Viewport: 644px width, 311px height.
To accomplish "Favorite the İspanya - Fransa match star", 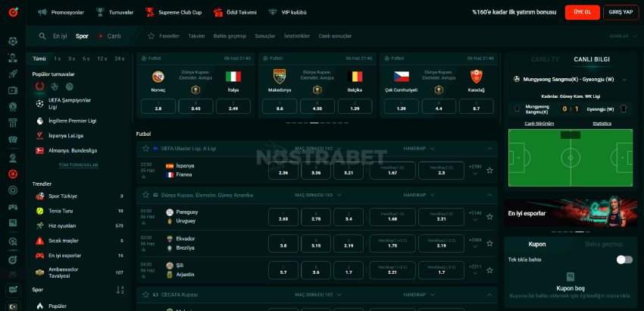I will pos(489,171).
